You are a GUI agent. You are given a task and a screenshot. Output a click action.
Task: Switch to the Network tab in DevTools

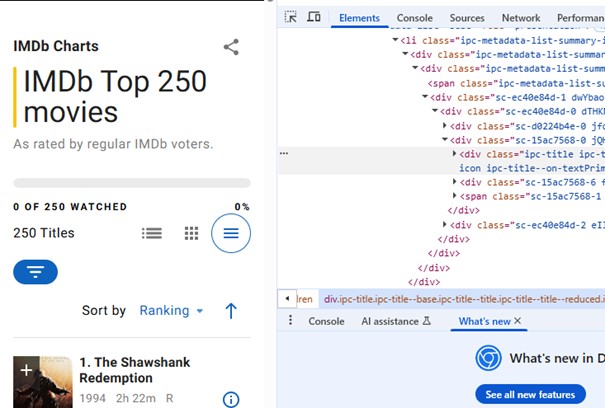click(x=520, y=18)
